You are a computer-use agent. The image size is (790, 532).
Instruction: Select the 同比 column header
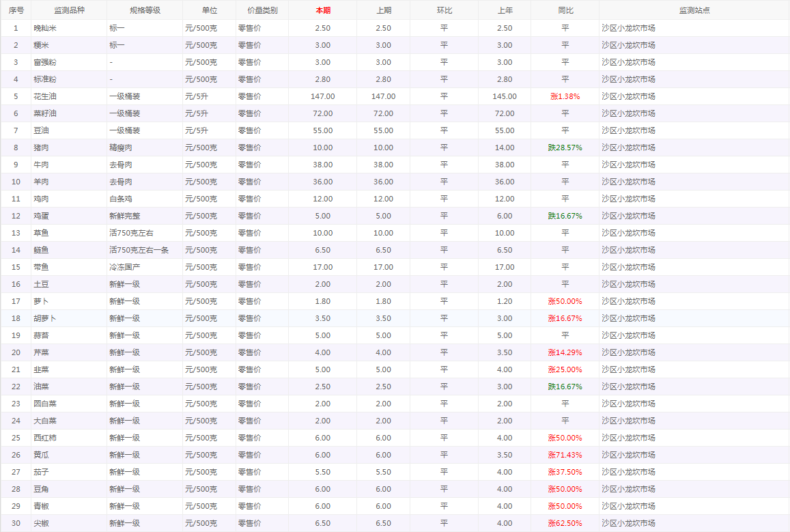pos(565,10)
